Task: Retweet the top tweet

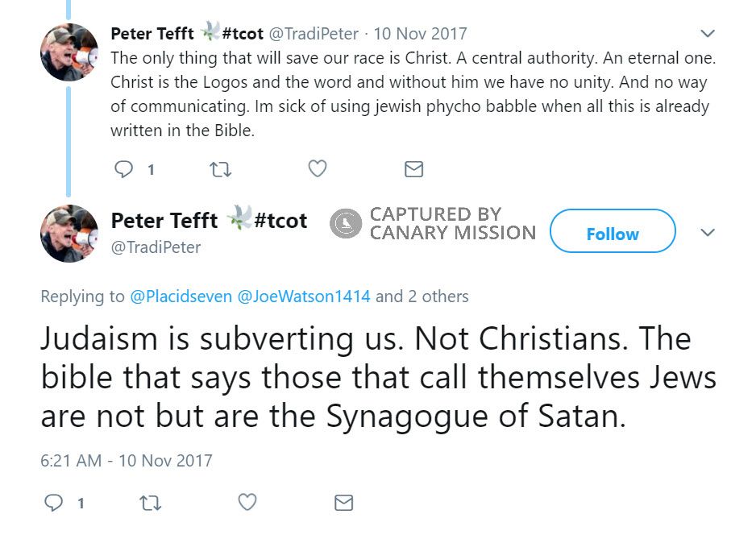Action: pyautogui.click(x=220, y=169)
